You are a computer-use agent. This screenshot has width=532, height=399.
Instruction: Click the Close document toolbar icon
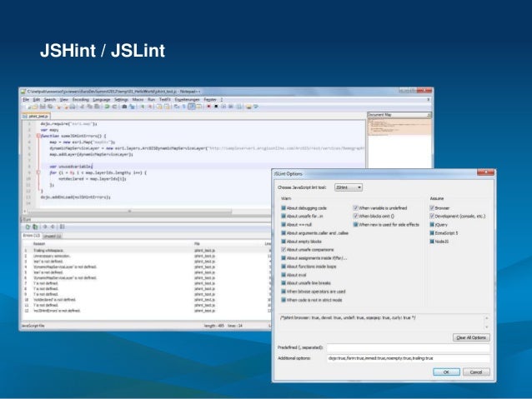(58, 107)
